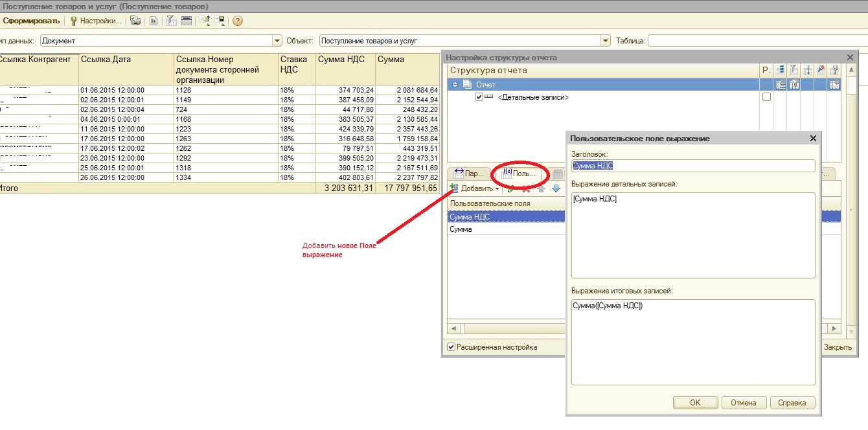Click the Отмена button
The height and width of the screenshot is (430, 868).
pos(743,403)
